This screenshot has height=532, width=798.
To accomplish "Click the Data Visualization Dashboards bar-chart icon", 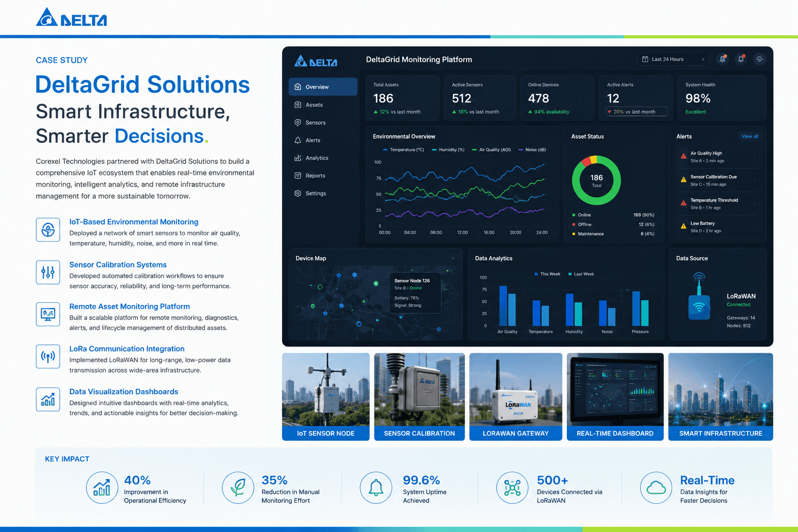I will tap(48, 400).
